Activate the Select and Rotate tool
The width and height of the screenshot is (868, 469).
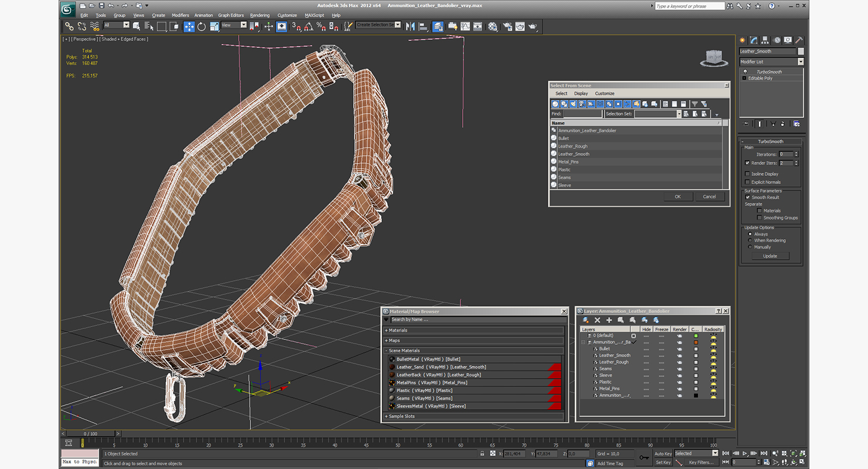(x=202, y=26)
